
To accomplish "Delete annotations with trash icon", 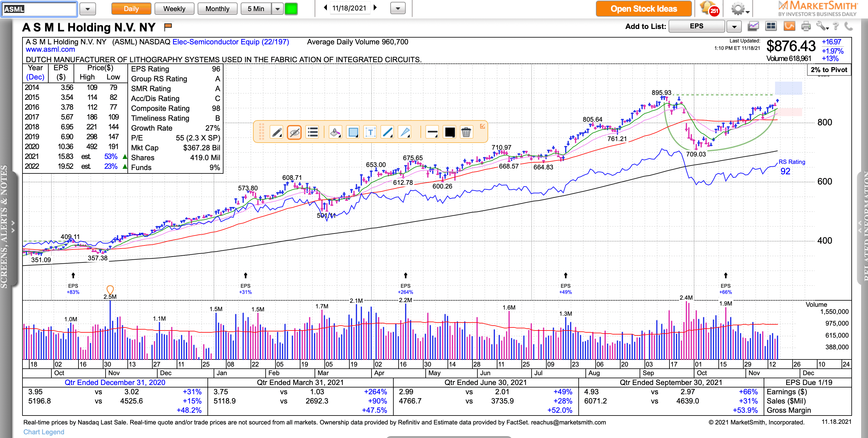I will pos(466,132).
